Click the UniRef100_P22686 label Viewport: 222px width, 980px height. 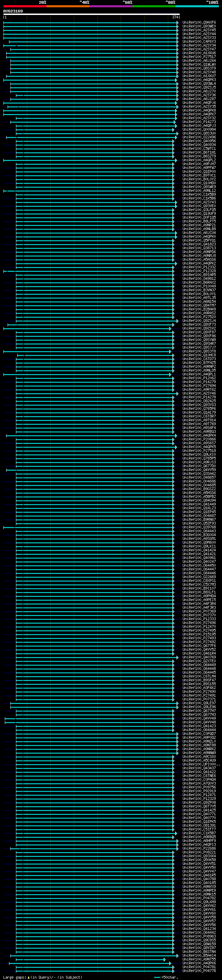(x=199, y=848)
